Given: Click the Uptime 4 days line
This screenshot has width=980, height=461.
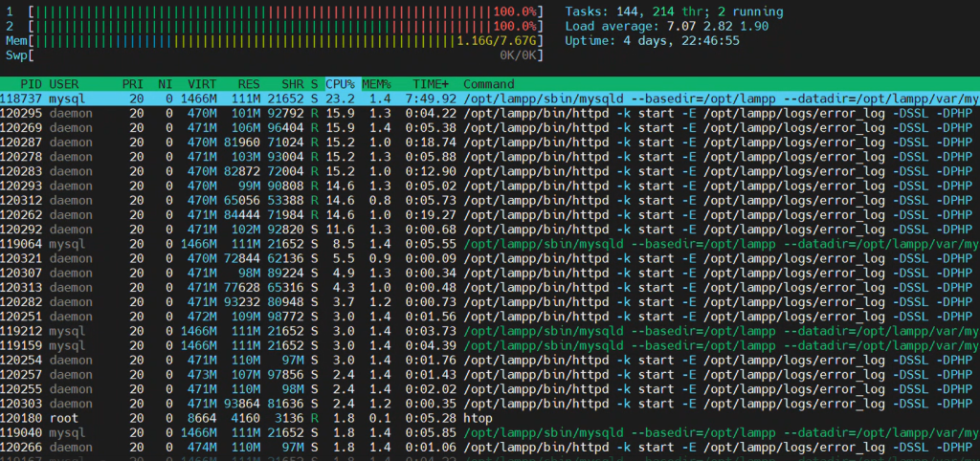Looking at the screenshot, I should [652, 40].
